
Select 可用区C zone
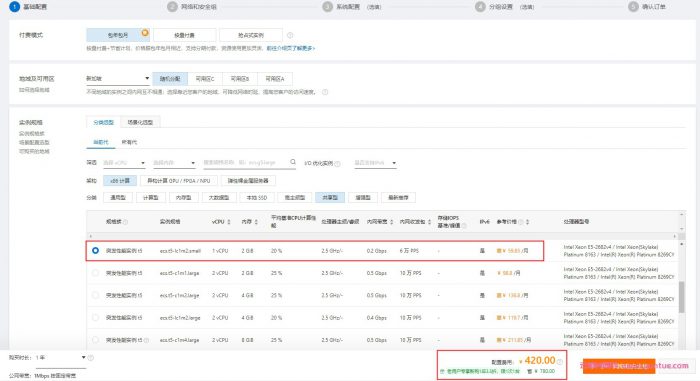click(205, 79)
